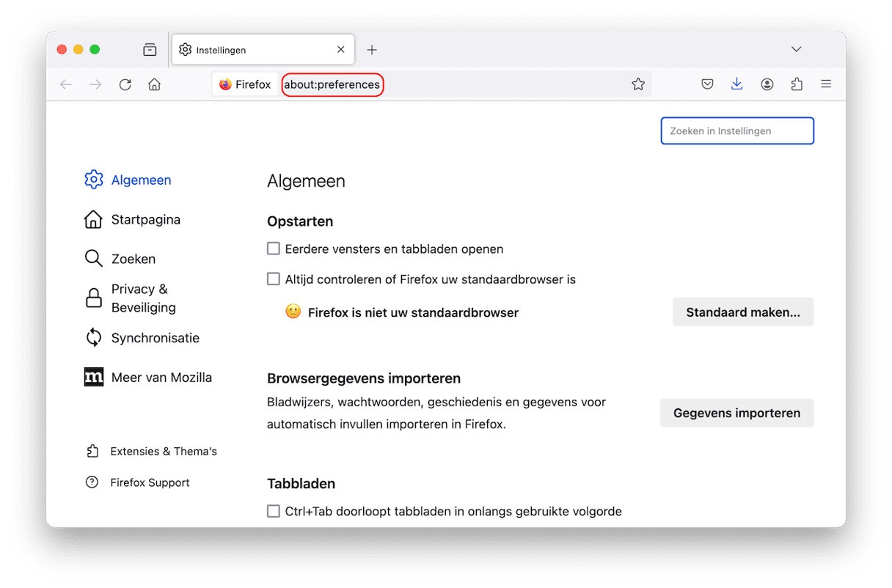Screen dimensions: 892x588
Task: Open Meer van Mozilla
Action: point(148,378)
